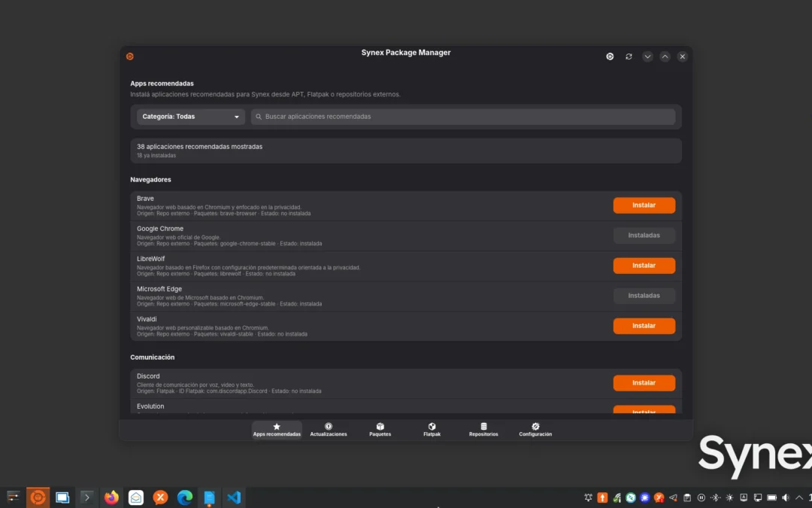This screenshot has width=812, height=508.
Task: Click the wired network display tray icon
Action: (x=758, y=497)
